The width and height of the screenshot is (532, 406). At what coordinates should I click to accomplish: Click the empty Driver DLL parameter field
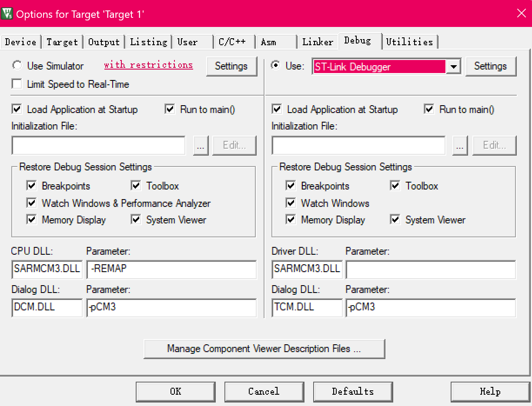tap(431, 269)
